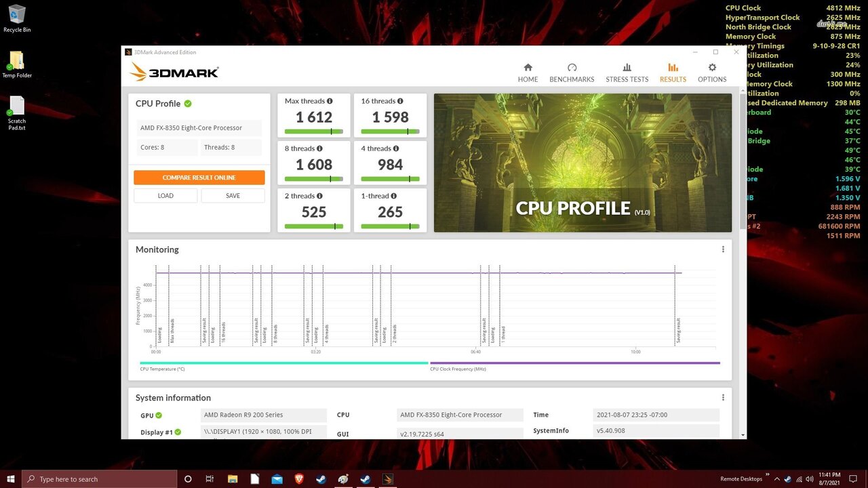Click the Save result button

coord(233,196)
